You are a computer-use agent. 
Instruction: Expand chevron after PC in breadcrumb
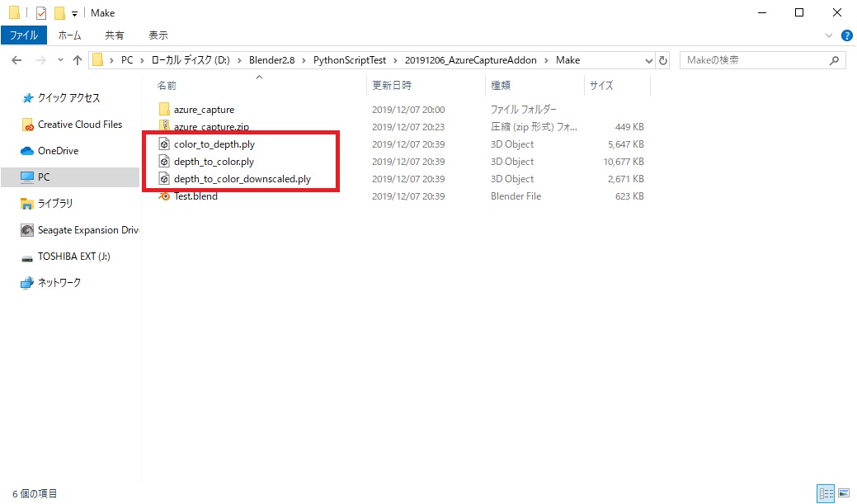(x=142, y=60)
